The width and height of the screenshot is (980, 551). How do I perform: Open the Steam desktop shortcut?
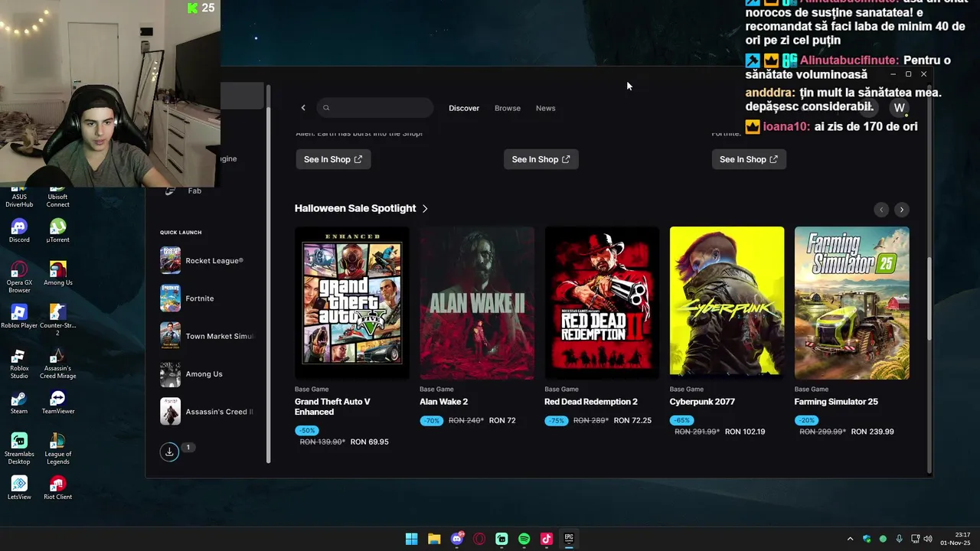[x=19, y=403]
